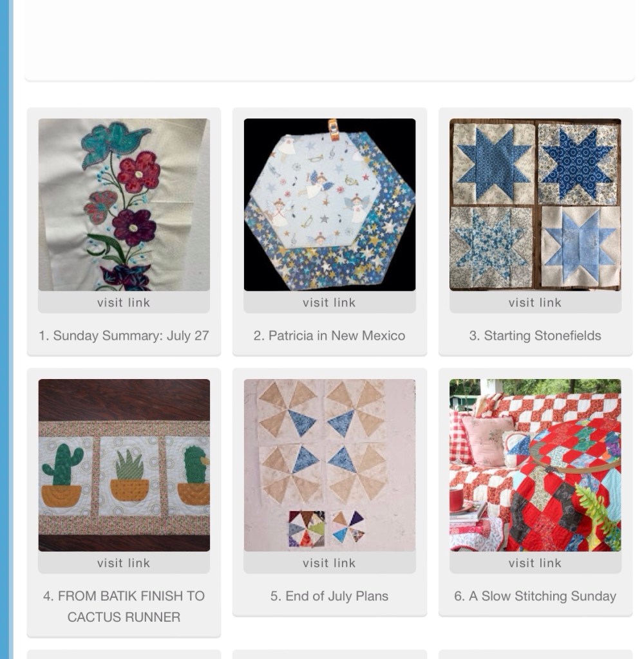Open the red patchwork quilt porch thumbnail

pos(535,465)
